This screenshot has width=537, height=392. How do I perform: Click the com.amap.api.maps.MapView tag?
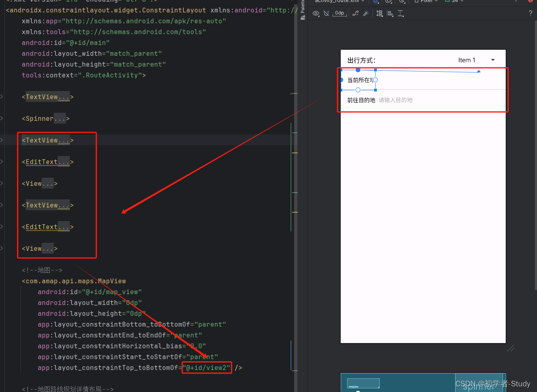click(x=74, y=281)
